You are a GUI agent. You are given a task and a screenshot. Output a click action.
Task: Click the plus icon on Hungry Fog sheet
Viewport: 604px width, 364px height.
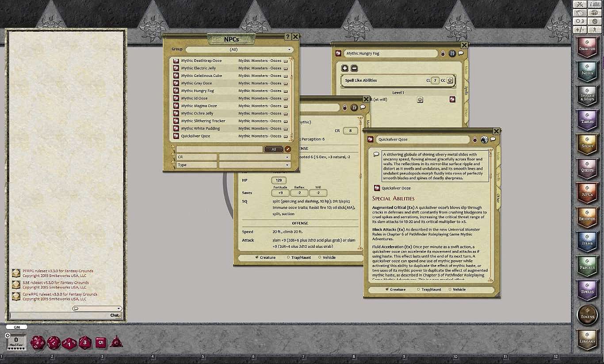345,68
